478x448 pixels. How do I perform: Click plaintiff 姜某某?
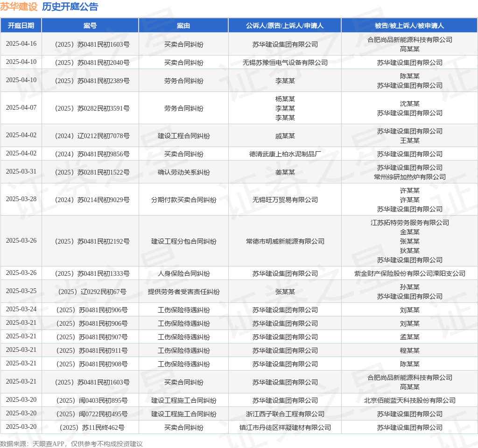coord(285,173)
